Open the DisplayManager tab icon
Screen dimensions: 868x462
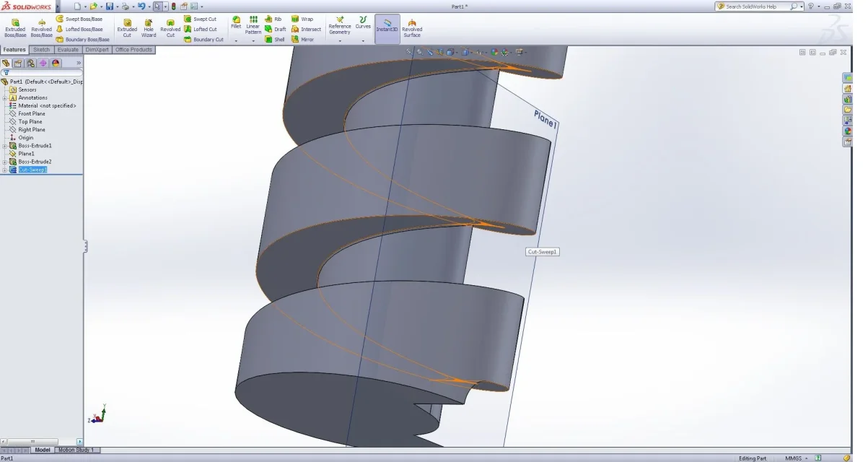pos(56,64)
